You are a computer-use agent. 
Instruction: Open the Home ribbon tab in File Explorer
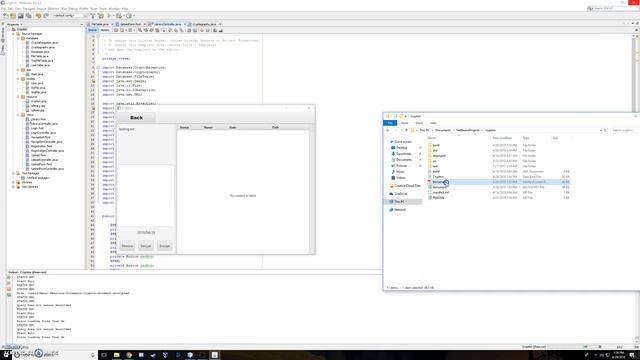404,123
